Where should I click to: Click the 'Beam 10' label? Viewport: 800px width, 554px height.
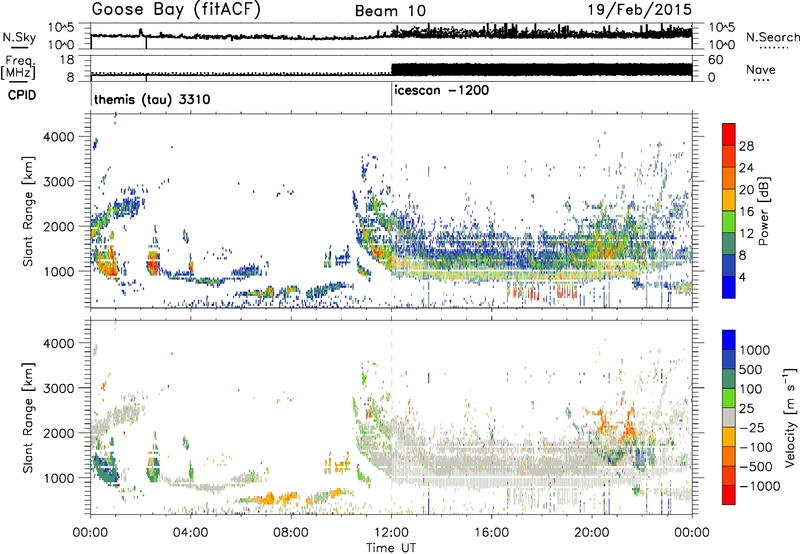click(x=390, y=11)
